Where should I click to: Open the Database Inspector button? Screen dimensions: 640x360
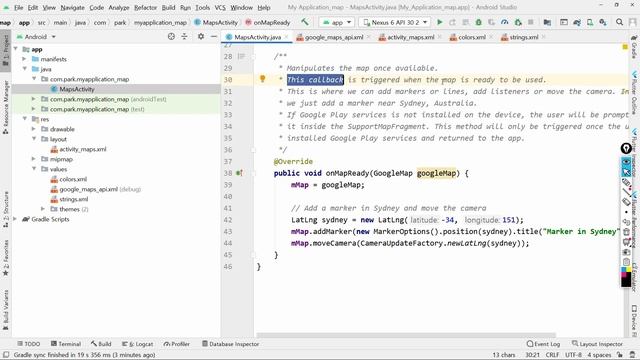tap(231, 344)
